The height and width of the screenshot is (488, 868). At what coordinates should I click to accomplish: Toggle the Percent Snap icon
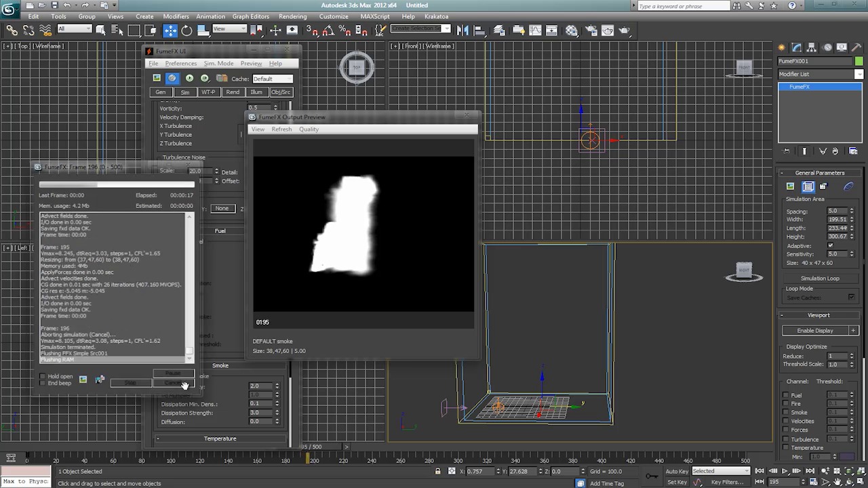[x=344, y=30]
